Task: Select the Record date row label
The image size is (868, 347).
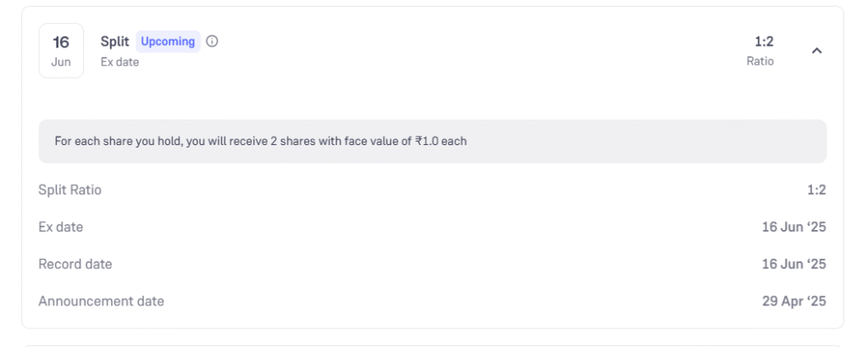Action: [75, 265]
